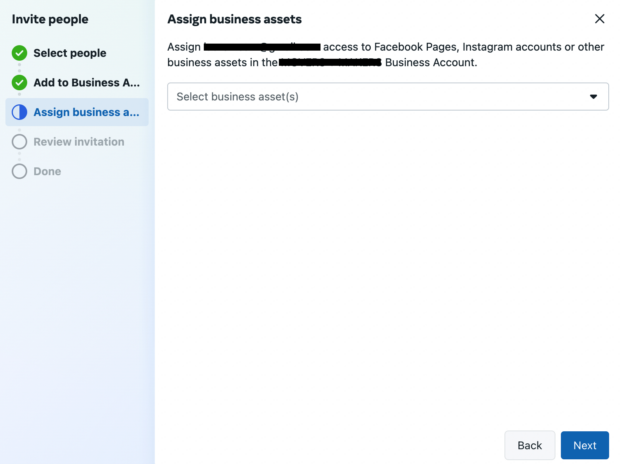Click the green checkmark beside Select people
This screenshot has height=464, width=620.
pyautogui.click(x=19, y=53)
